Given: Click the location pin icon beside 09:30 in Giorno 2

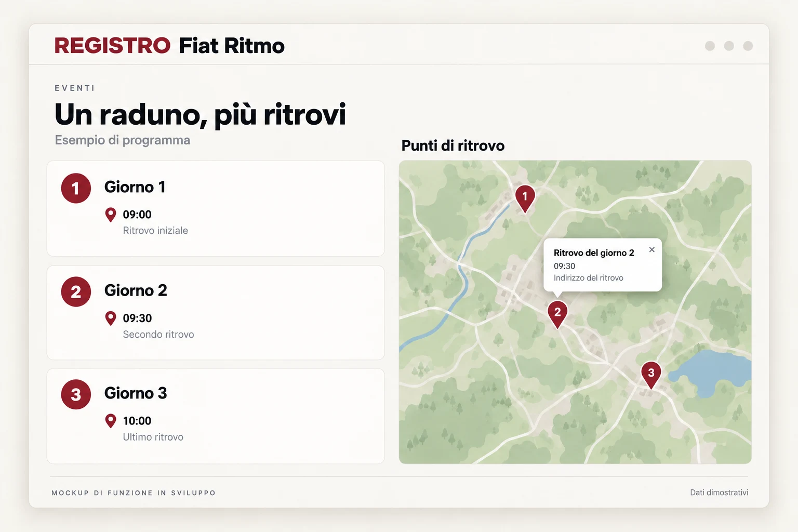Looking at the screenshot, I should (111, 318).
